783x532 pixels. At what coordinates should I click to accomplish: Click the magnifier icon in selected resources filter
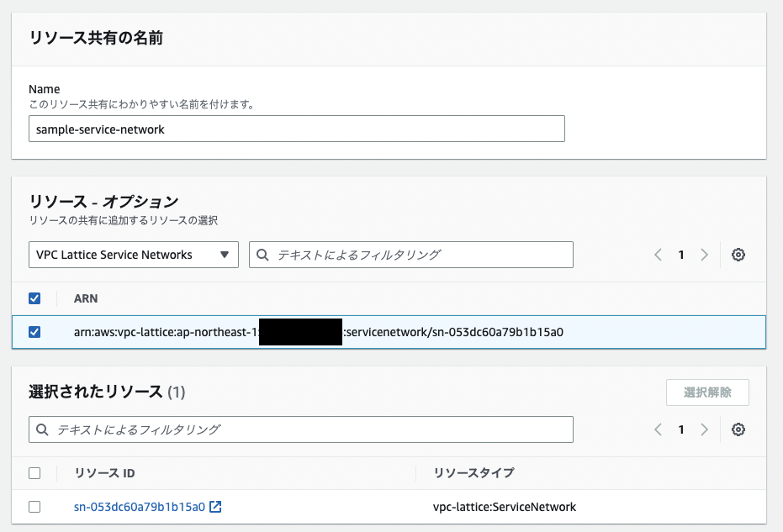[42, 429]
